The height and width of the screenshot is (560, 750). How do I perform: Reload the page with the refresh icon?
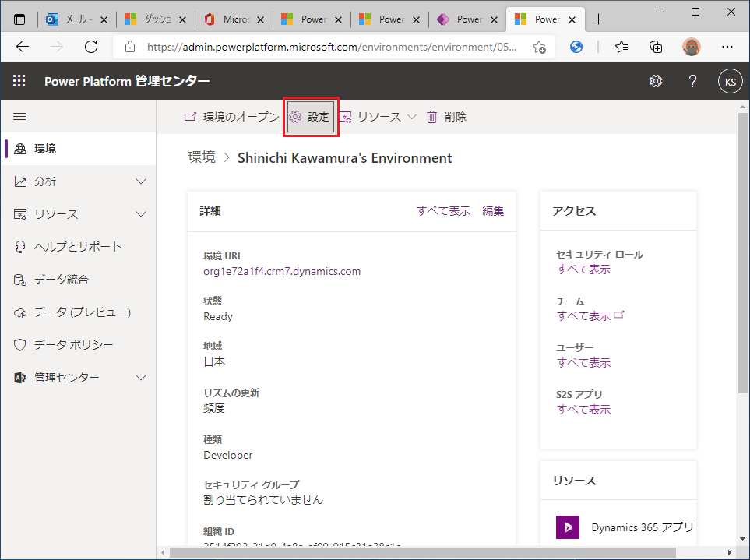click(91, 47)
